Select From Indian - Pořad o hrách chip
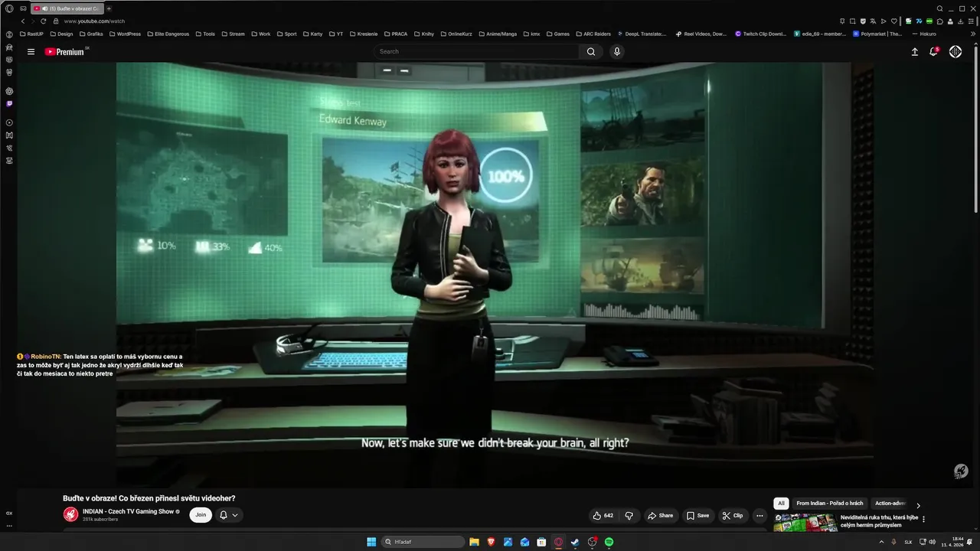 (x=829, y=503)
